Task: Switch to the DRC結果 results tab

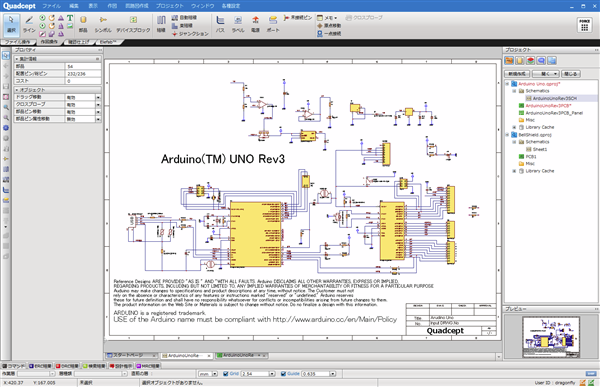Action: point(67,366)
